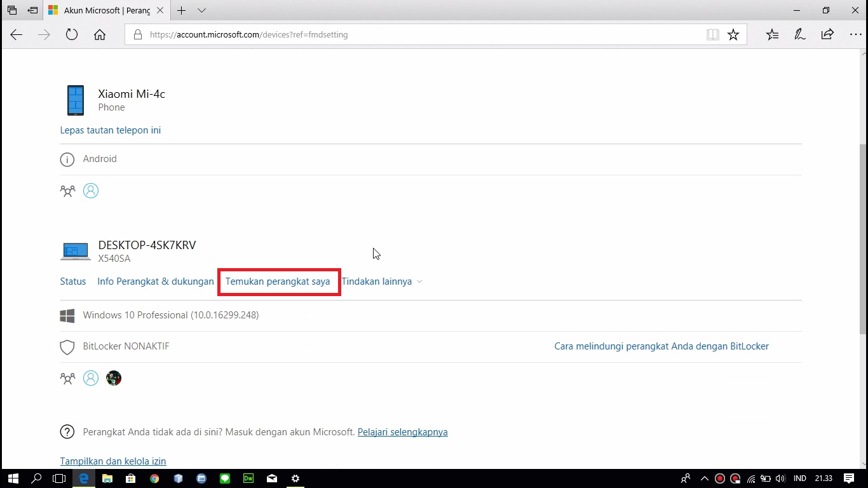Click the info icon beside Android
868x488 pixels.
(x=67, y=159)
